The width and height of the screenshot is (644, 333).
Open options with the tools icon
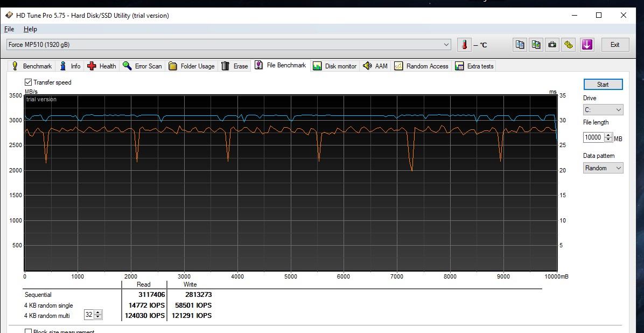coord(569,45)
